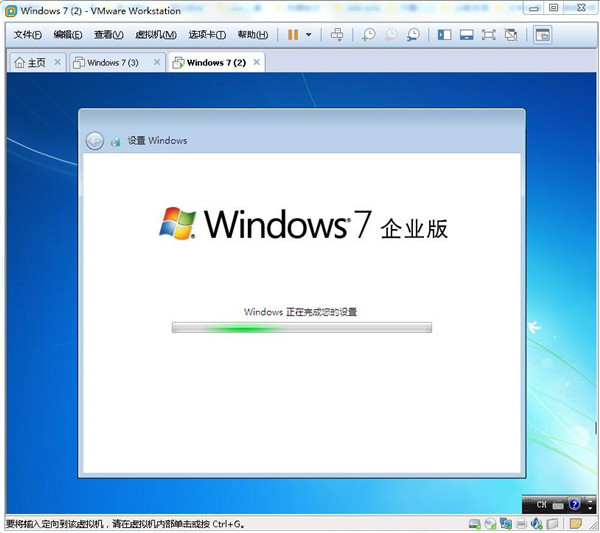Click the '企业版' edition text
Viewport: 600px width, 533px height.
[414, 229]
